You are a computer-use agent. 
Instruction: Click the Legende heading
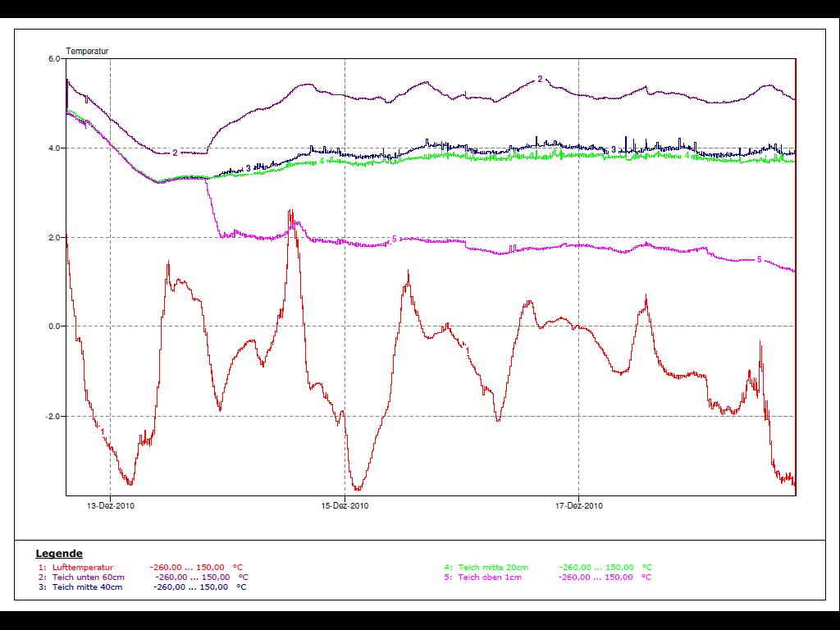[x=59, y=554]
